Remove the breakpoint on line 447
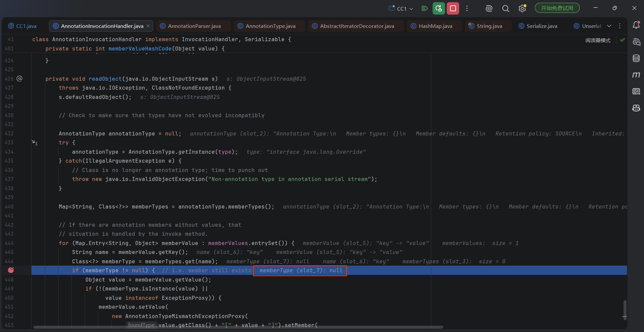This screenshot has width=644, height=332. click(x=11, y=270)
